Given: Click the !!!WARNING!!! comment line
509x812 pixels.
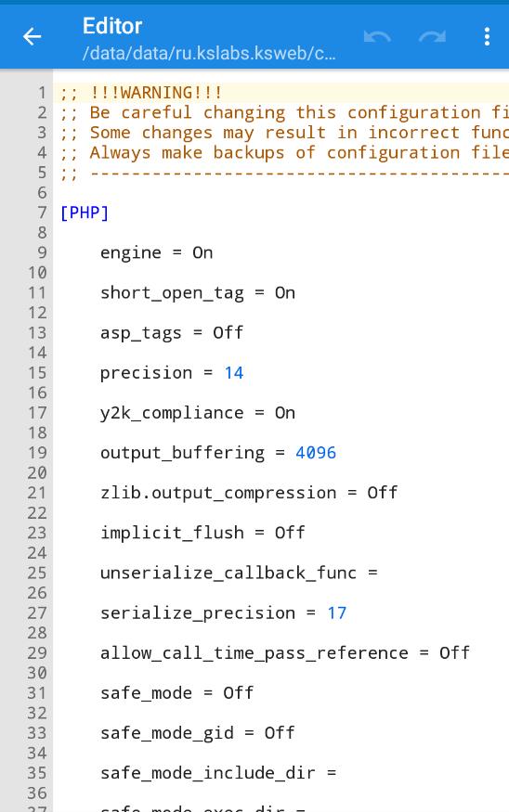Looking at the screenshot, I should [x=140, y=93].
